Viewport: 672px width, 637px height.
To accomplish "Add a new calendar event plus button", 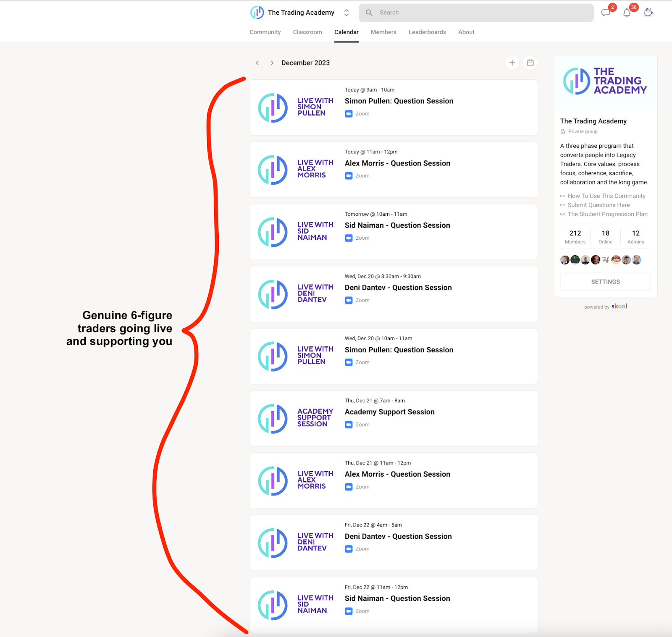I will (512, 63).
